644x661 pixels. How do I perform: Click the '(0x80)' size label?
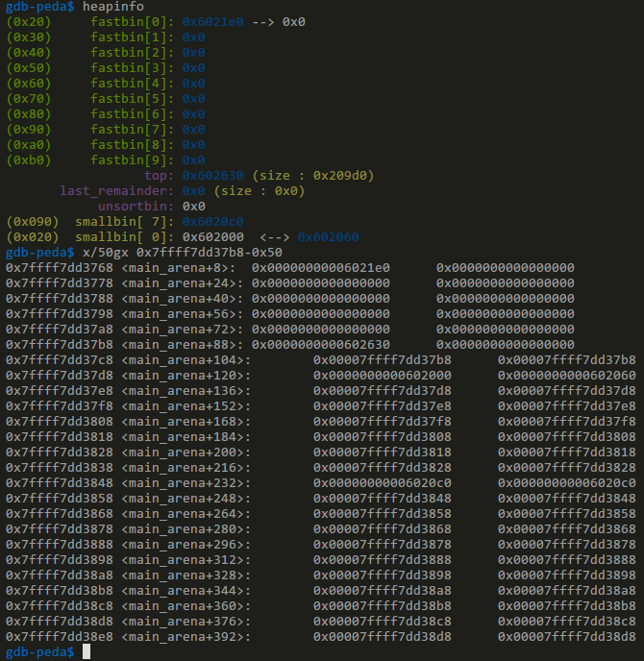coord(29,114)
